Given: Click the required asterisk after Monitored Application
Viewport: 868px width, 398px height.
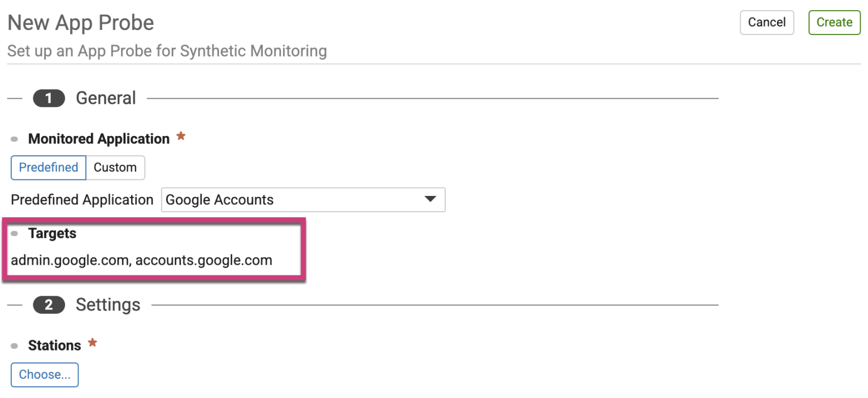Looking at the screenshot, I should click(x=181, y=137).
